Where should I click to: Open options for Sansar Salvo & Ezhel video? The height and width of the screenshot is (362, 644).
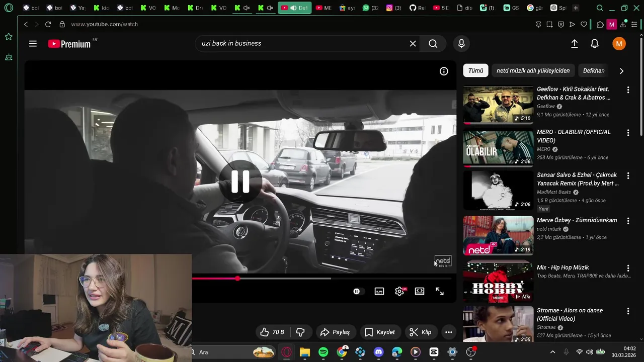coord(628,176)
